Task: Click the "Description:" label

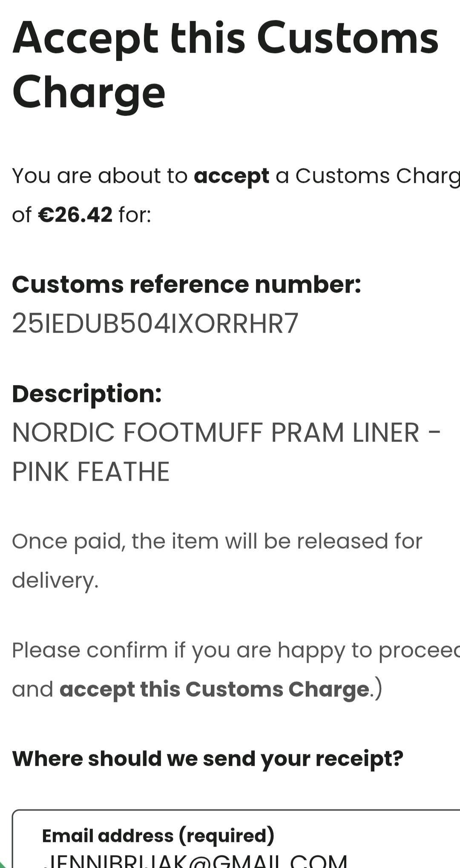Action: 87,394
